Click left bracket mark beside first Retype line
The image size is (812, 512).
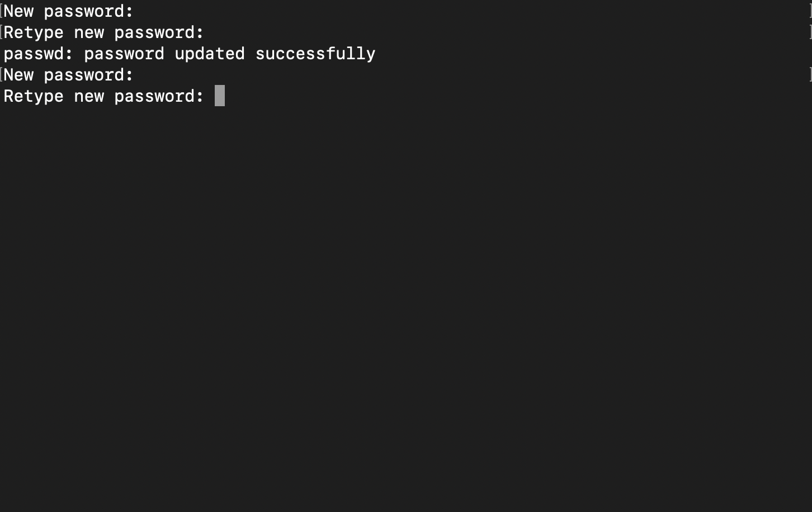pyautogui.click(x=2, y=32)
